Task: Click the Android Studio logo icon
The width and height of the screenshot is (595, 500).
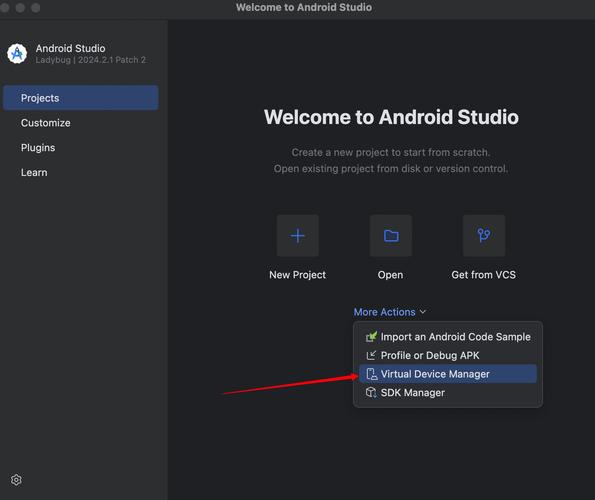Action: pos(17,53)
